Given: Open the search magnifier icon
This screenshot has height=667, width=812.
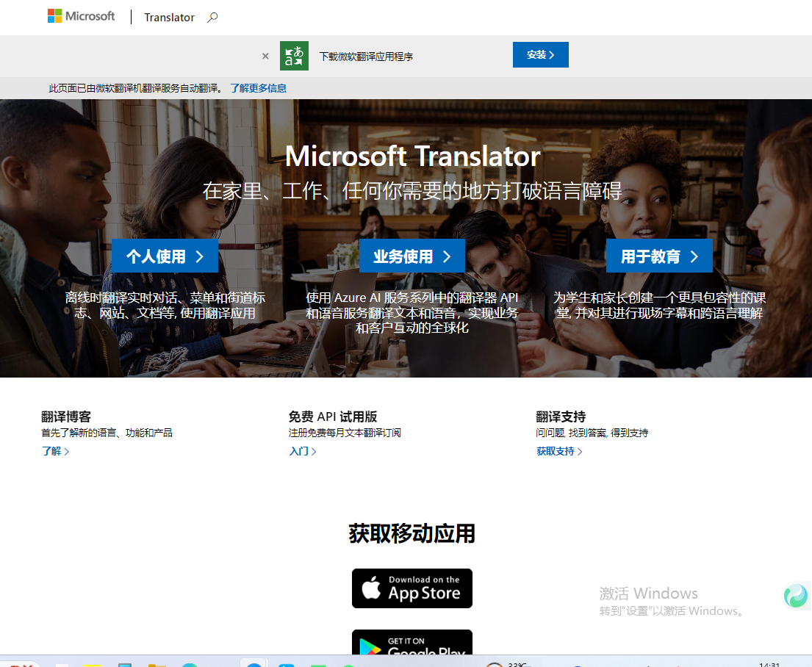Looking at the screenshot, I should point(212,18).
